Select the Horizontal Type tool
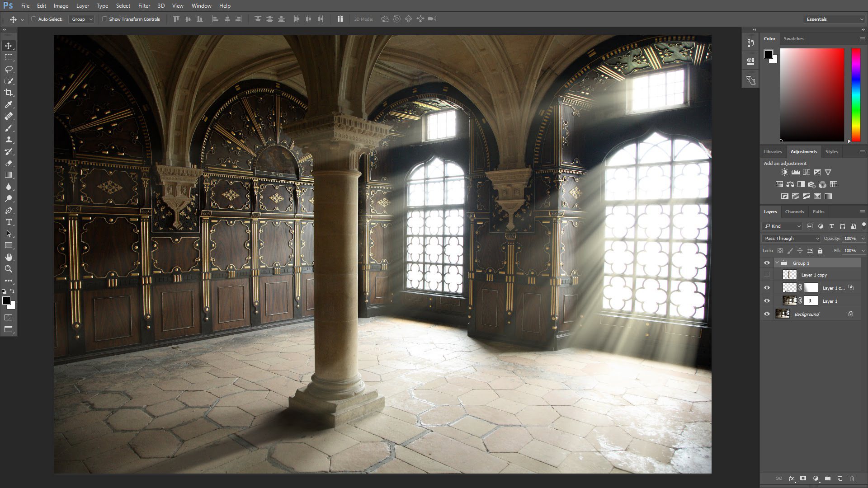This screenshot has width=868, height=488. tap(9, 222)
